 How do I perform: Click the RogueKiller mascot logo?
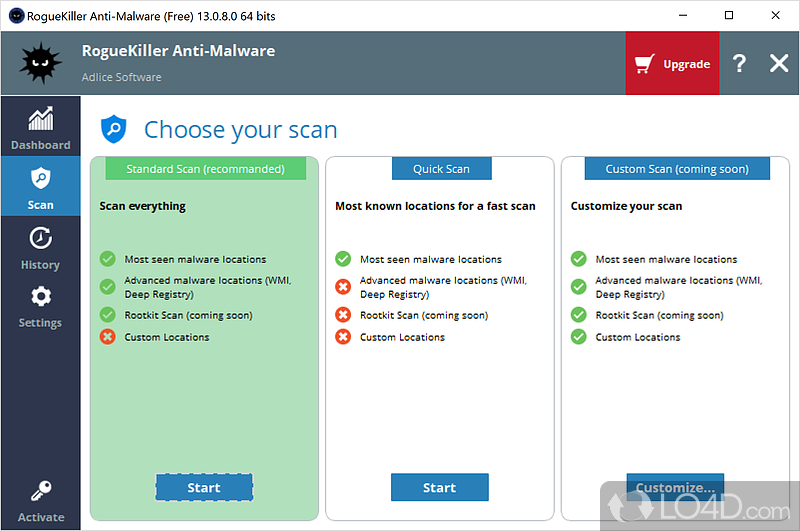click(41, 64)
